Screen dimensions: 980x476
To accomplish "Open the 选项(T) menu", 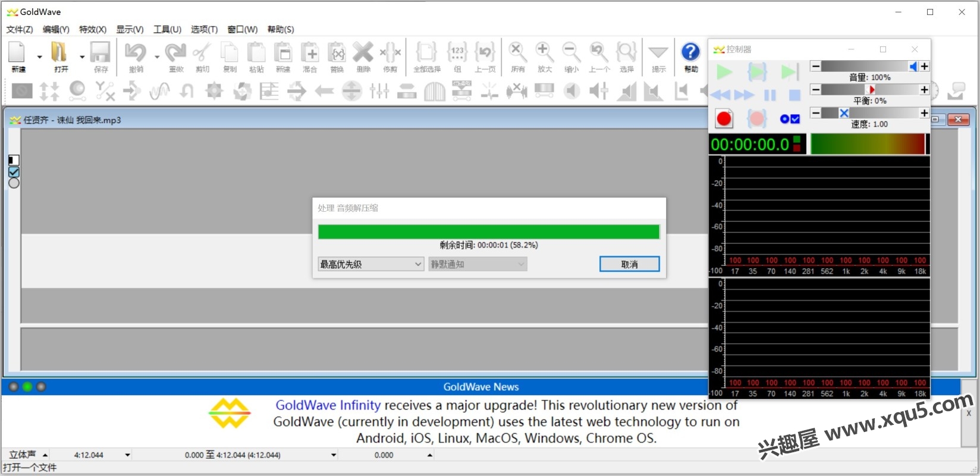I will pyautogui.click(x=204, y=29).
